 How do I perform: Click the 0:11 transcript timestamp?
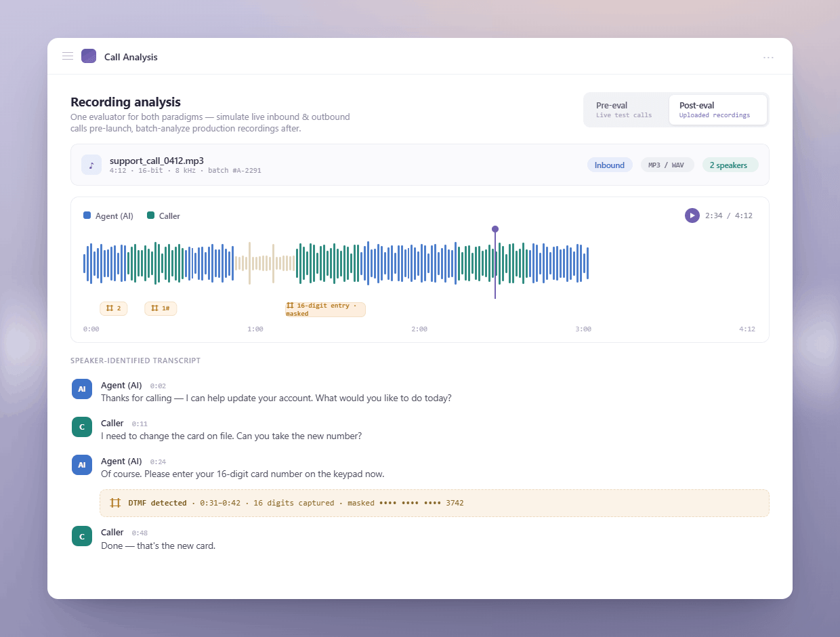click(x=140, y=424)
